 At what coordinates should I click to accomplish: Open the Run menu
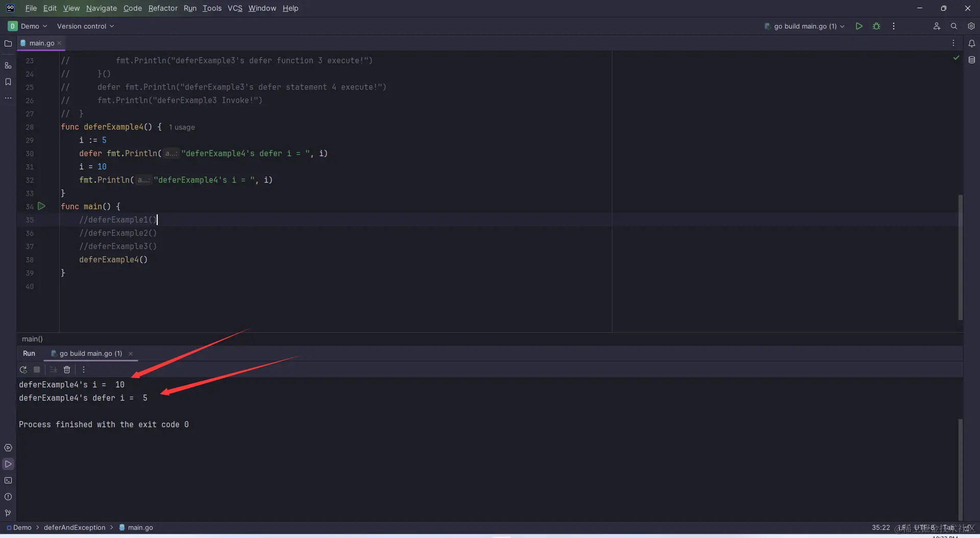[190, 8]
